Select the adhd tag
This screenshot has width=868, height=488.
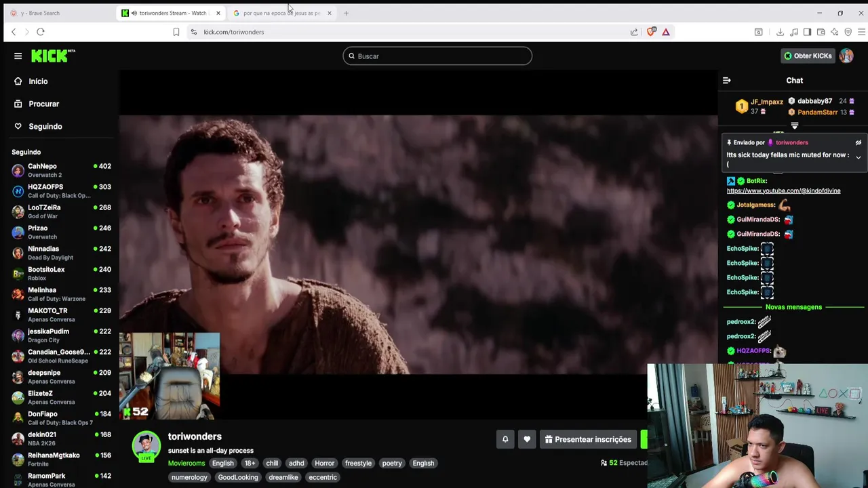(296, 464)
